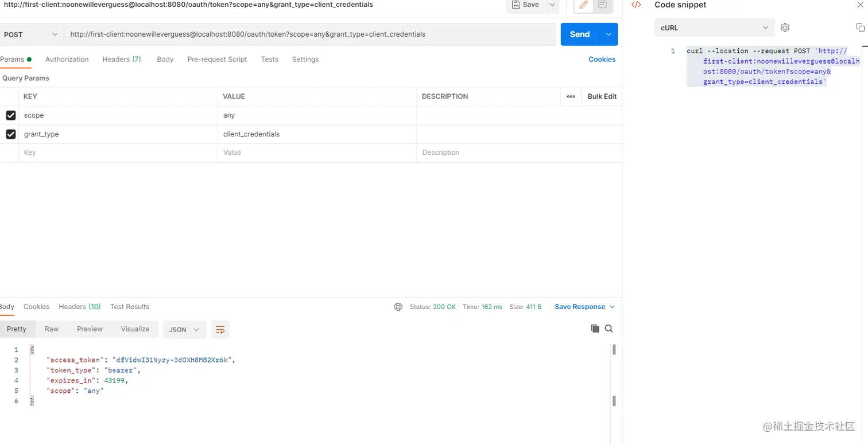Click the client_credentials value cell
868x445 pixels.
coord(317,134)
